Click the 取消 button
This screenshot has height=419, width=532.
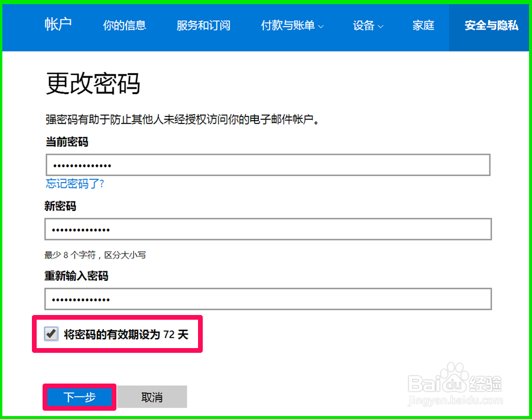pyautogui.click(x=152, y=397)
